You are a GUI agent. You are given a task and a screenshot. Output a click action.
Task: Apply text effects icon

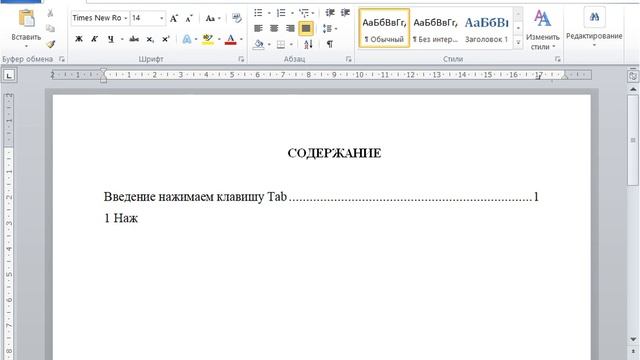pyautogui.click(x=187, y=39)
